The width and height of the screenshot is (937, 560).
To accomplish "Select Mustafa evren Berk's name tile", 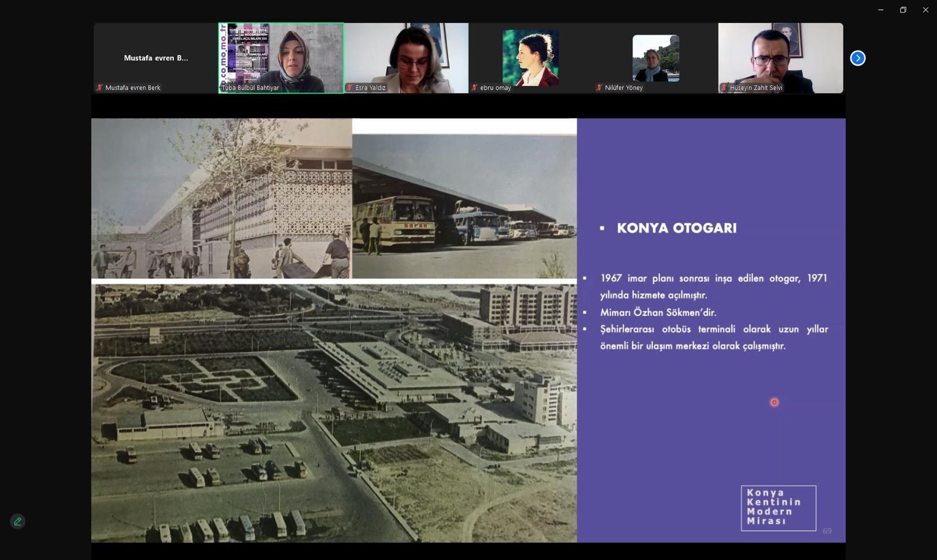I will coord(156,58).
